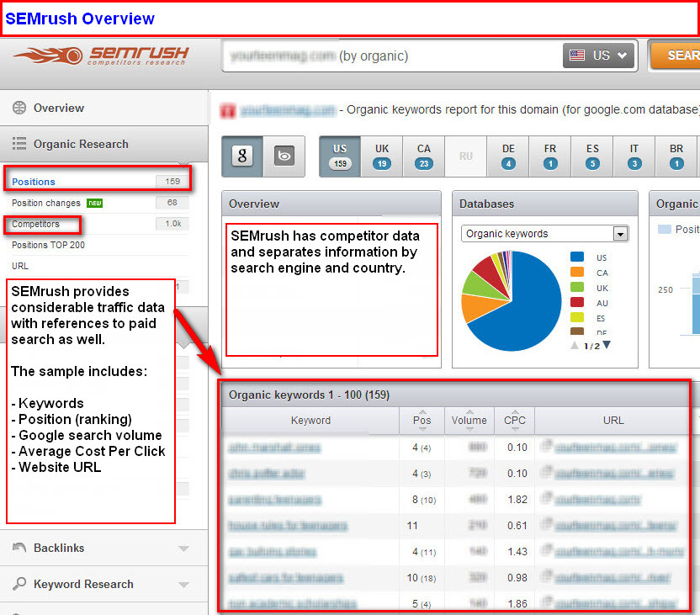Switch to the IT database tab
The height and width of the screenshot is (615, 700).
(634, 156)
